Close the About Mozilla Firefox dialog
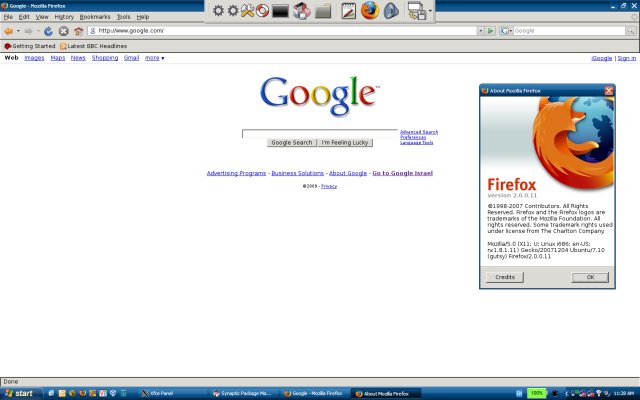This screenshot has width=640, height=400. click(609, 91)
